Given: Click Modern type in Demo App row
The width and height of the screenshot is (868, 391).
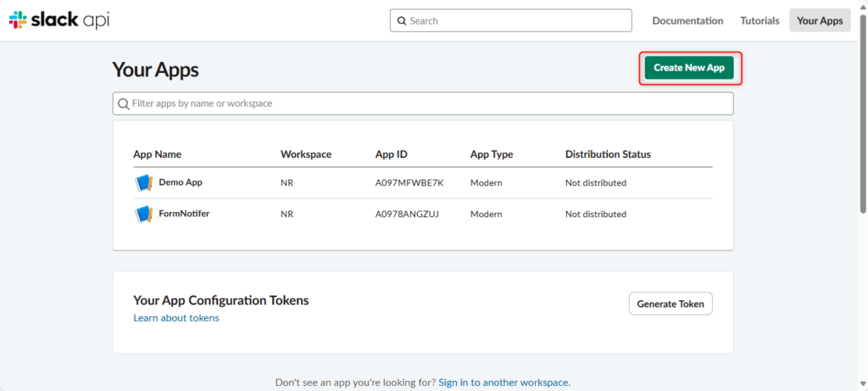Looking at the screenshot, I should (486, 182).
